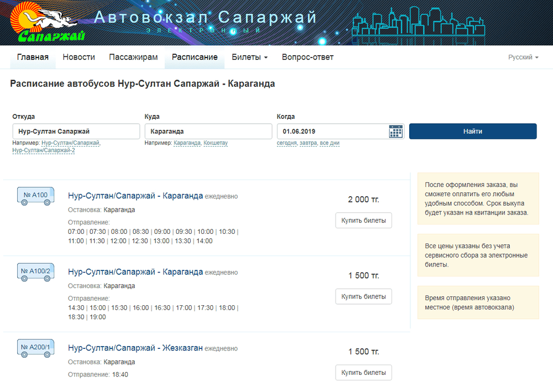This screenshot has height=392, width=553.
Task: Buy tickets for the Жезказган route
Action: [364, 373]
